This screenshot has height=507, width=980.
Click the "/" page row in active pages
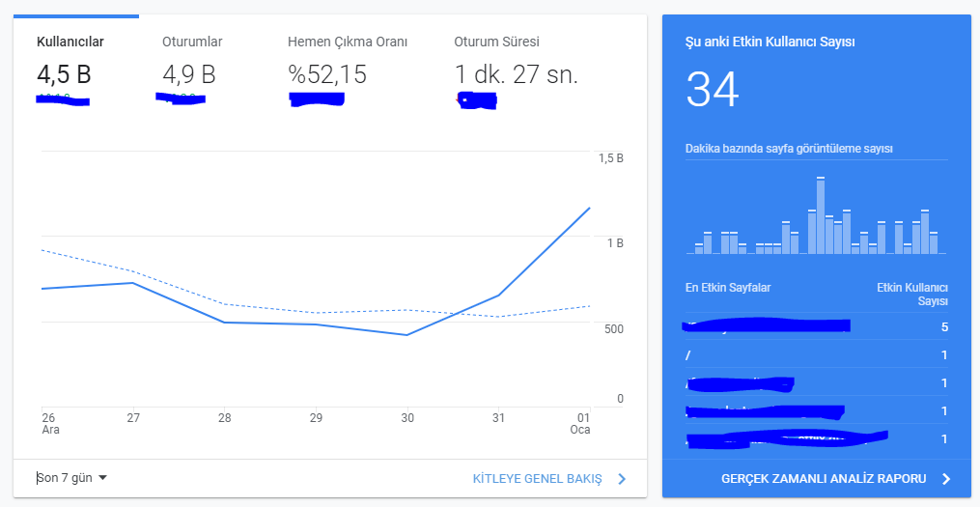[816, 355]
